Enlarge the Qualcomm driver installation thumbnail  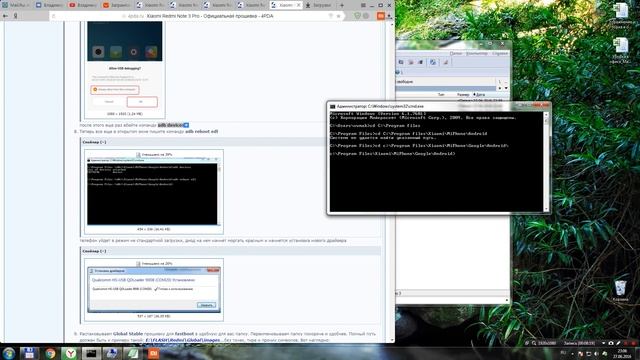click(153, 289)
